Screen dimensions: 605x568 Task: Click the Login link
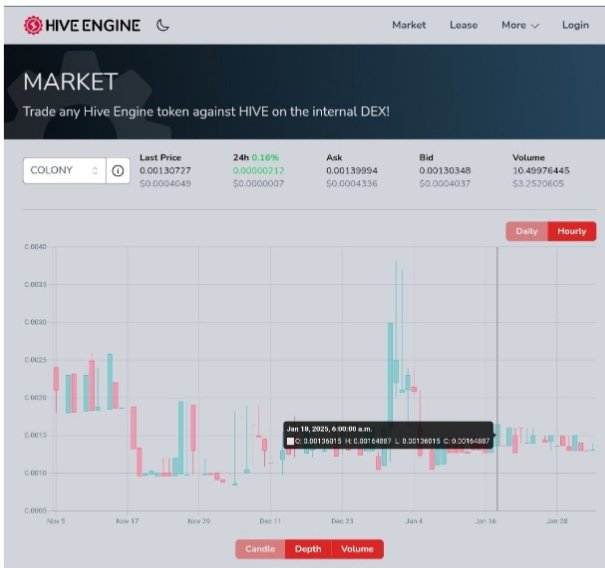pyautogui.click(x=575, y=25)
